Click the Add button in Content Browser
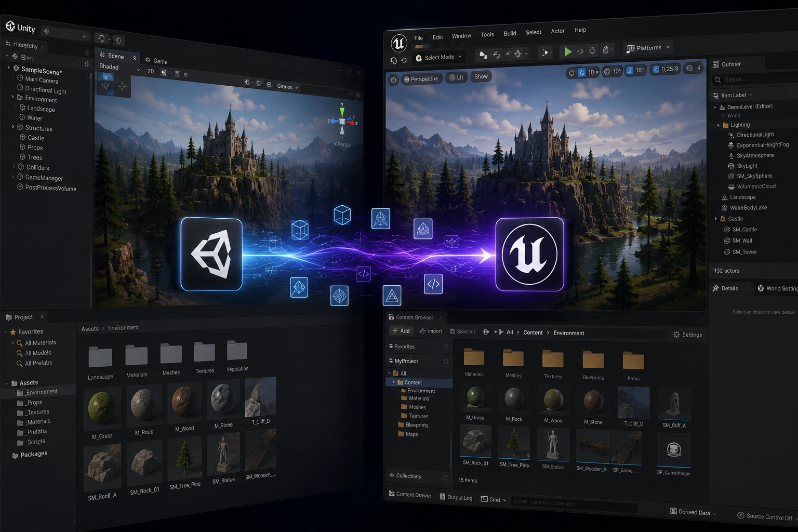798x532 pixels. pos(401,330)
